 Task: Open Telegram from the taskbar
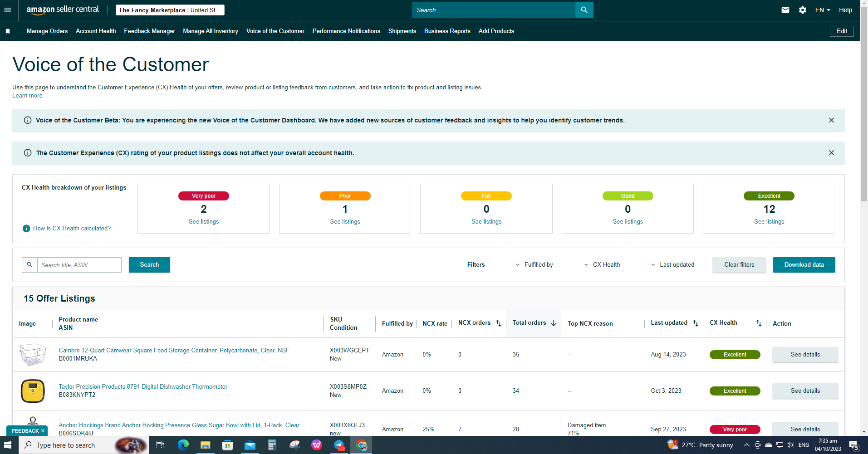click(x=339, y=445)
